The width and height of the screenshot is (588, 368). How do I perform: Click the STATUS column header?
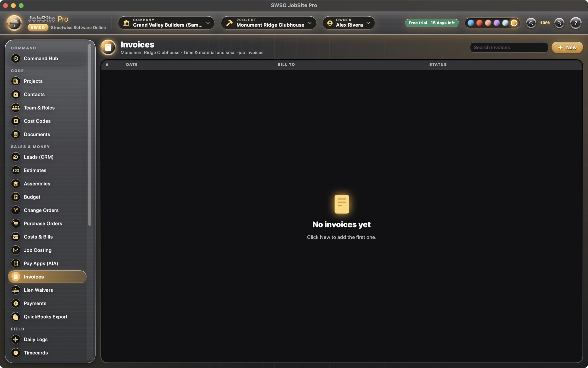(x=438, y=65)
